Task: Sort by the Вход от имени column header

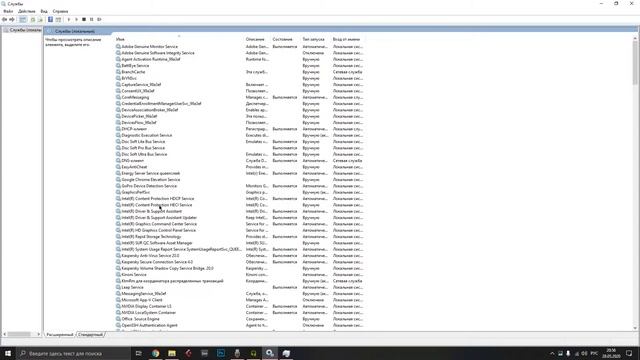Action: coord(347,39)
